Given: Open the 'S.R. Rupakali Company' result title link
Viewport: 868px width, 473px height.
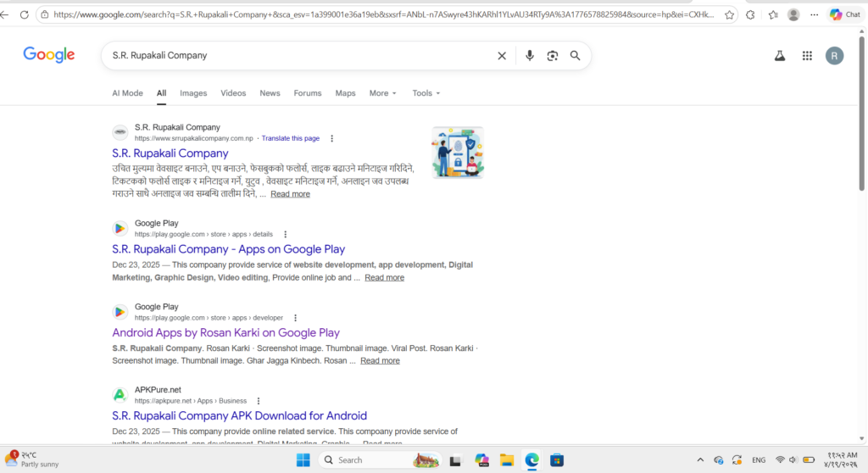Looking at the screenshot, I should coord(170,153).
